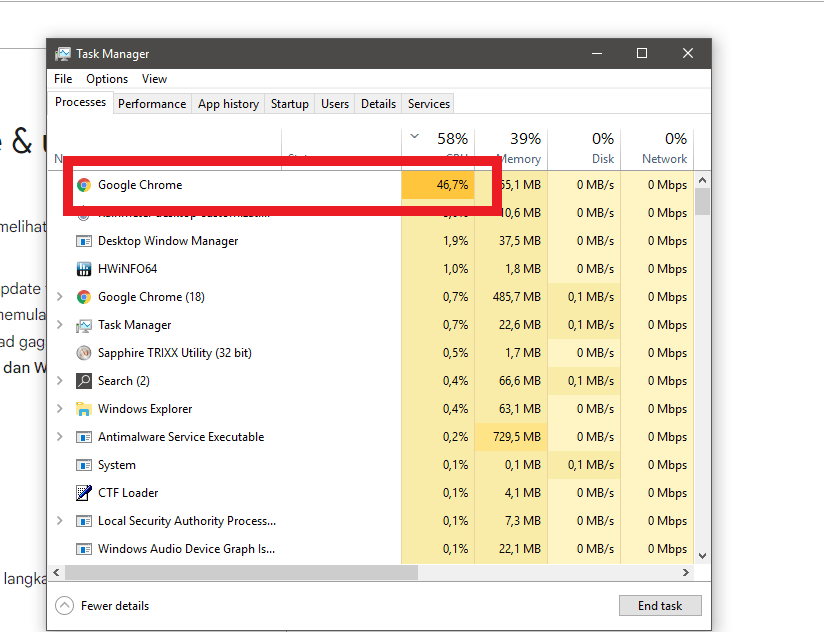Image resolution: width=824 pixels, height=632 pixels.
Task: Switch to the Performance tab
Action: [x=151, y=103]
